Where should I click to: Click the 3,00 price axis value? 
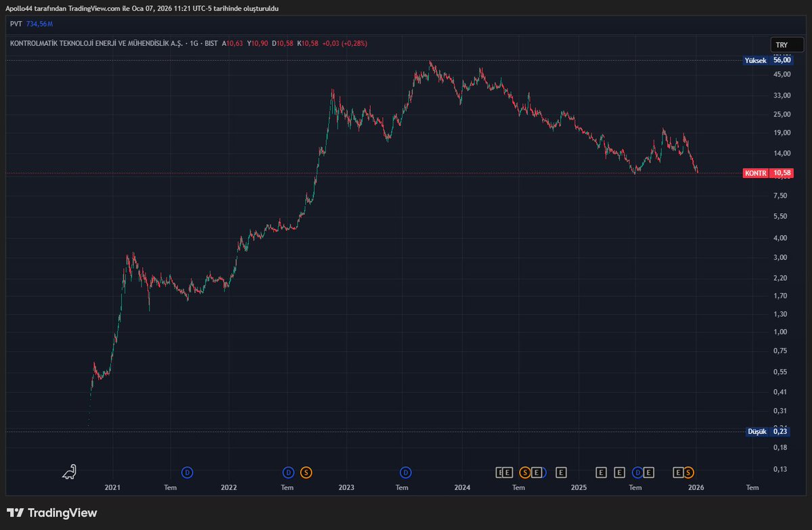(x=782, y=258)
